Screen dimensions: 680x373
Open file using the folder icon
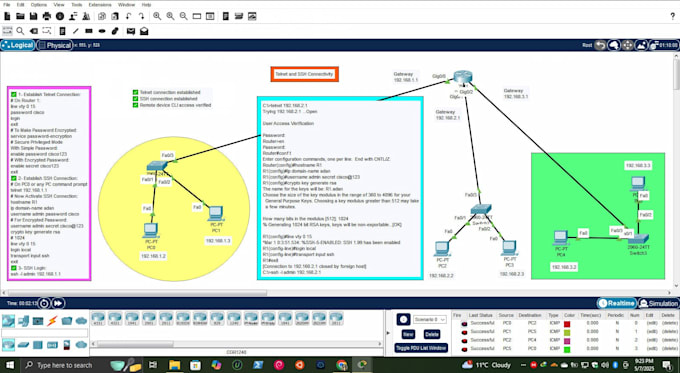[20, 16]
